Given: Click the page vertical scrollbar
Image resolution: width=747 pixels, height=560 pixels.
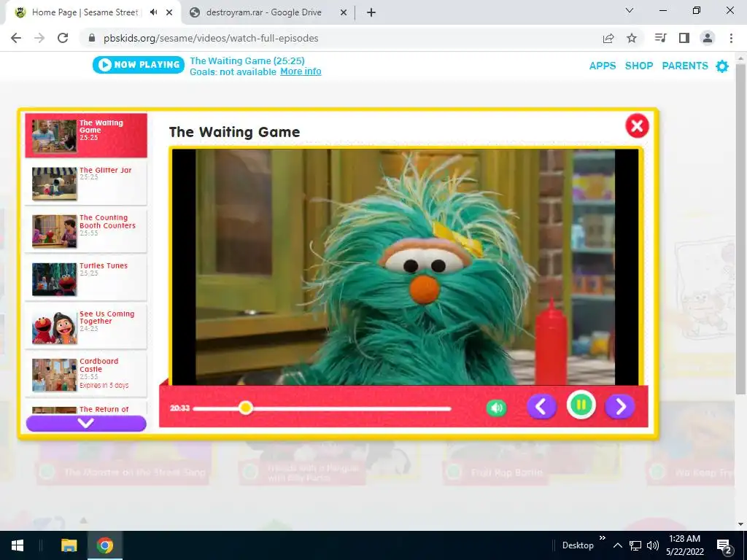Looking at the screenshot, I should pos(740,228).
